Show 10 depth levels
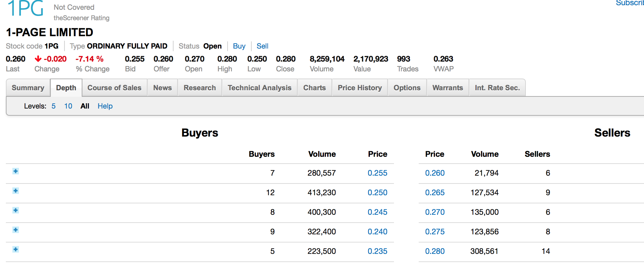644x264 pixels. (x=68, y=106)
